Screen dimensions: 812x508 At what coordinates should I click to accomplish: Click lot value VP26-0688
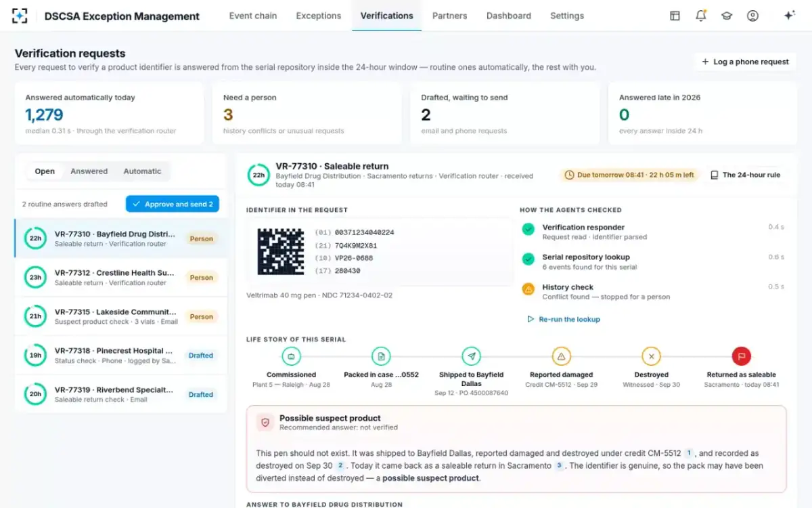[x=353, y=258]
